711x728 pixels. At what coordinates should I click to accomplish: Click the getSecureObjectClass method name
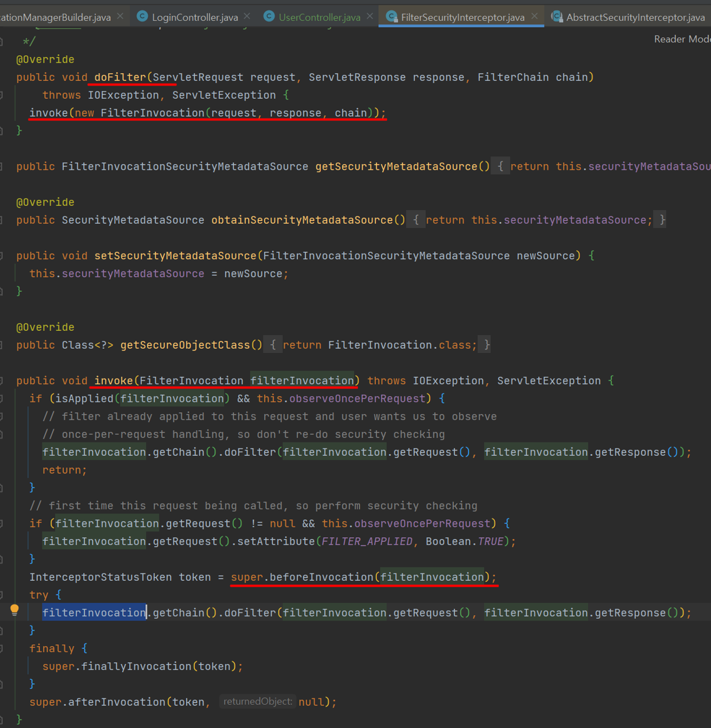pyautogui.click(x=185, y=345)
